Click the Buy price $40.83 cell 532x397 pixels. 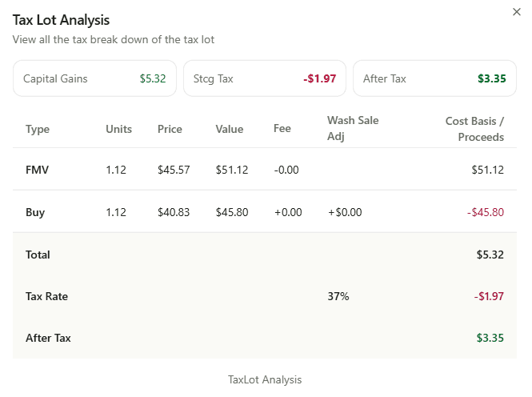pos(174,212)
